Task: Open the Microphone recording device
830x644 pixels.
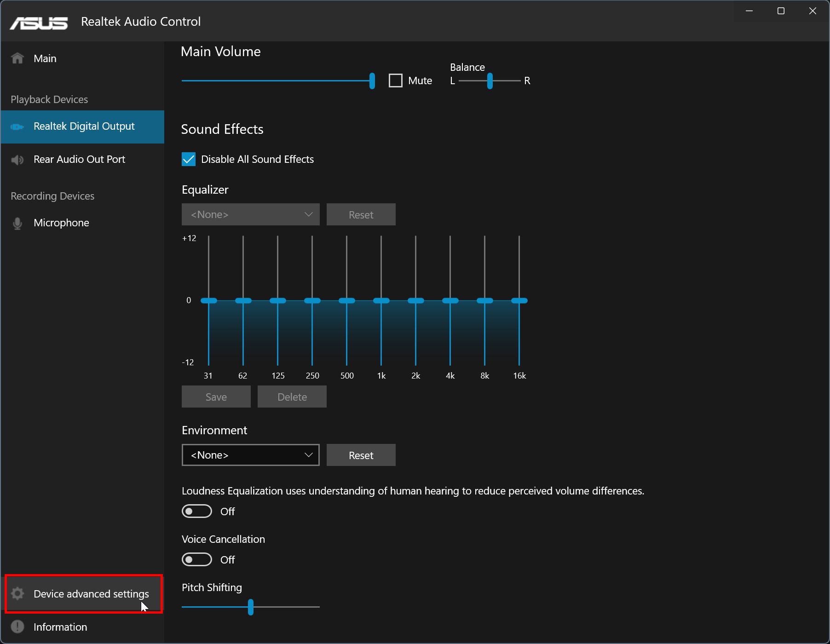Action: 83,223
